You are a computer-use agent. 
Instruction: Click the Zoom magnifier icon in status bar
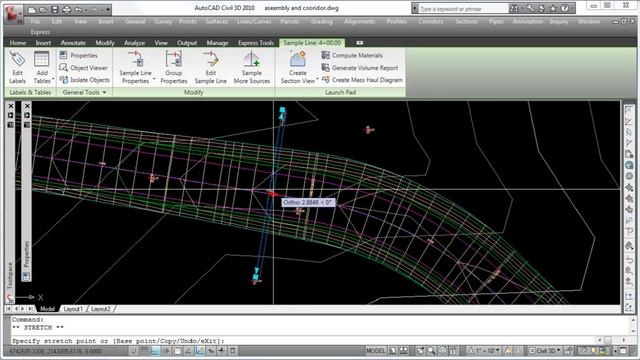[x=431, y=351]
